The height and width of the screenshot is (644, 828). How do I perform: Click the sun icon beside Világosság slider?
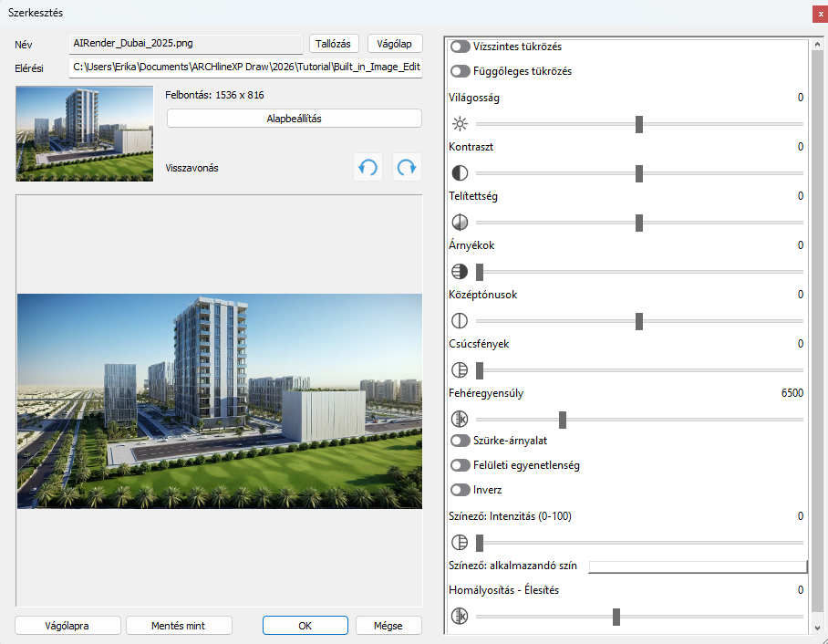coord(460,124)
